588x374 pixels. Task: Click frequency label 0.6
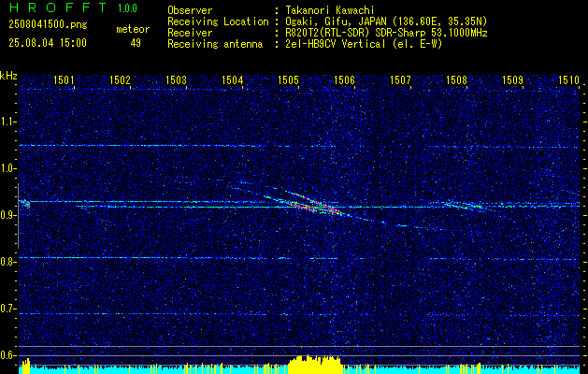pyautogui.click(x=7, y=355)
